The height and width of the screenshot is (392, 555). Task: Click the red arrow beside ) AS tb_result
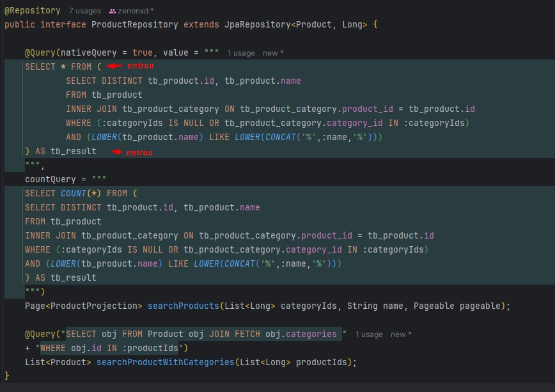[116, 152]
